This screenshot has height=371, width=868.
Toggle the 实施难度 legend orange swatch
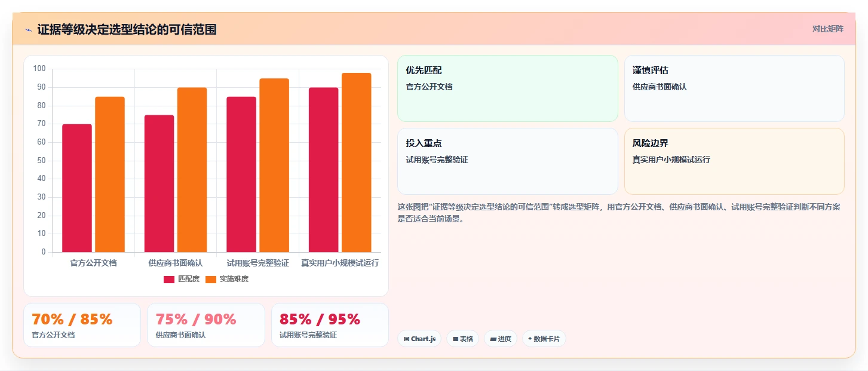[x=211, y=279]
